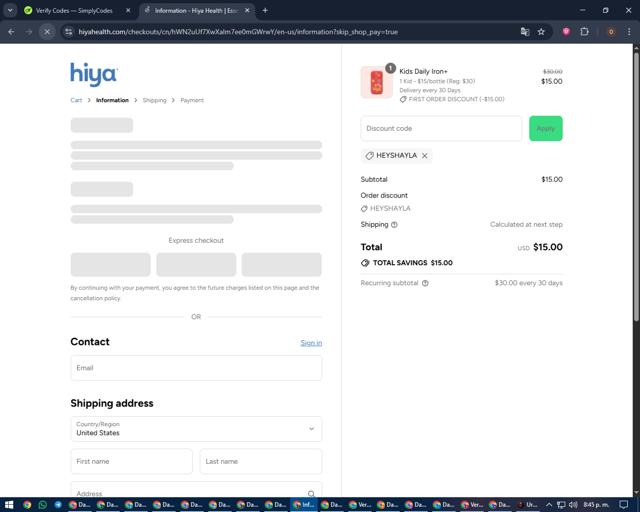The image size is (640, 512).
Task: Close the Hiya Health Information tab
Action: 247,11
